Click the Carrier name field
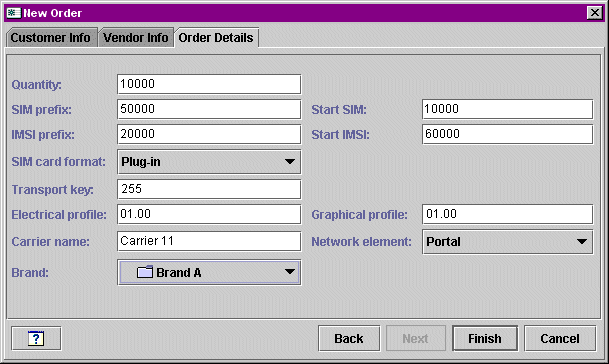609x364 pixels. [x=209, y=241]
